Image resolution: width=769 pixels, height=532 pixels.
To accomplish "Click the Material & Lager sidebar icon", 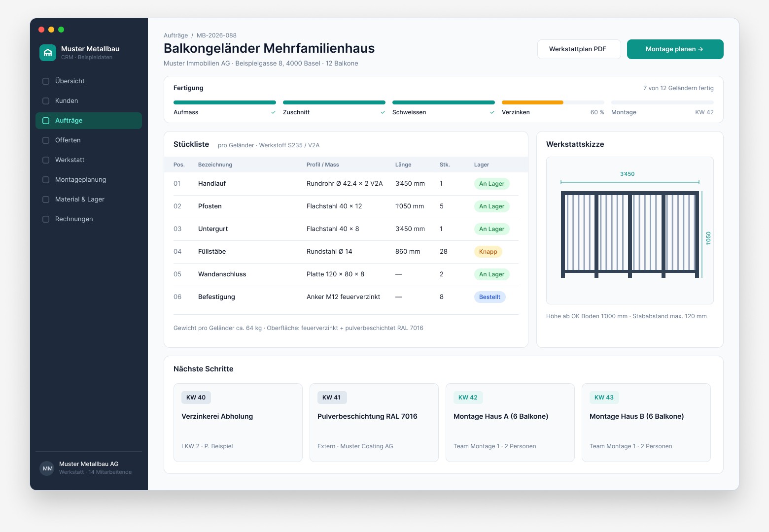I will pyautogui.click(x=46, y=199).
